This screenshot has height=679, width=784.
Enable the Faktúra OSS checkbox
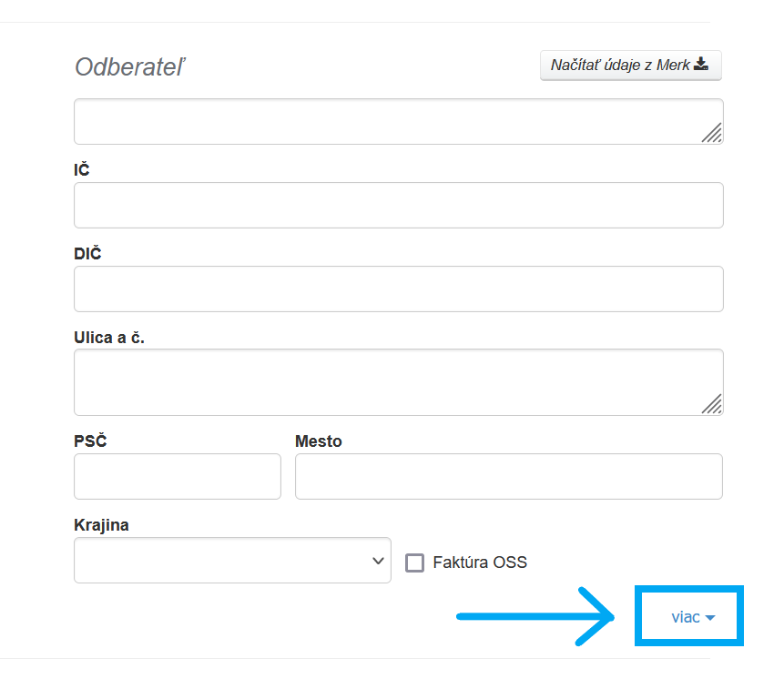pos(415,562)
